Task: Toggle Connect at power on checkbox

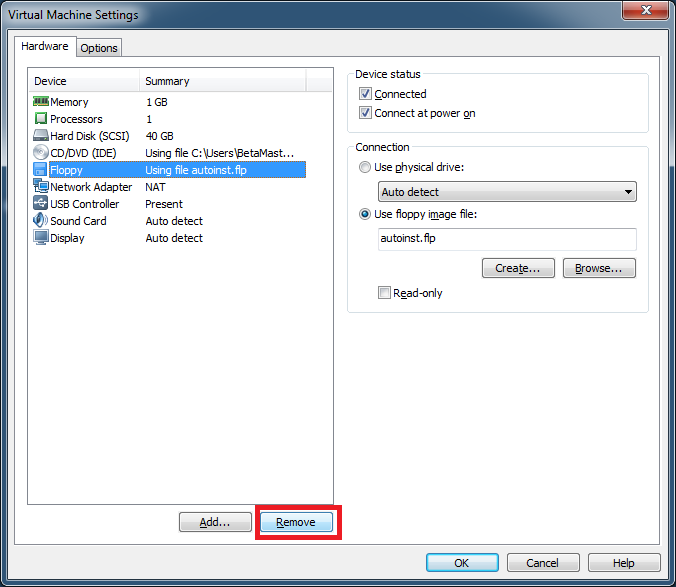Action: click(366, 113)
